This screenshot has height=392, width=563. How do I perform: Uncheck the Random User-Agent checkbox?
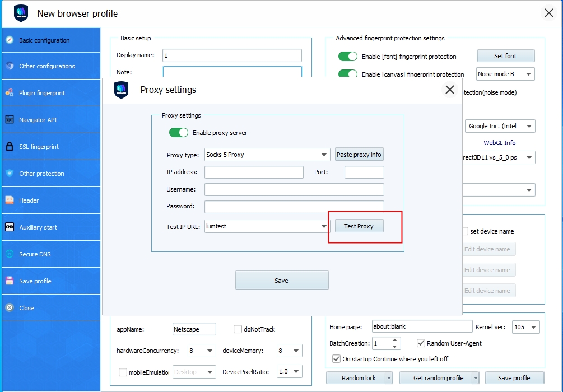pyautogui.click(x=421, y=343)
